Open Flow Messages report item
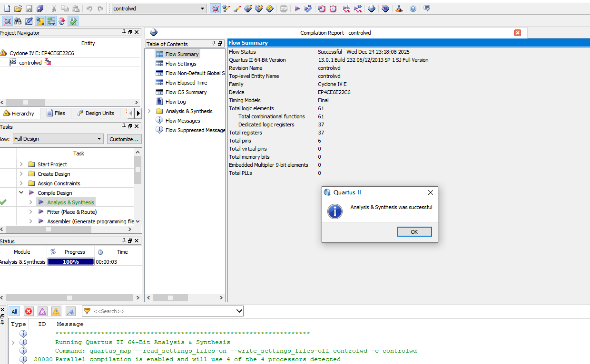 (x=183, y=121)
